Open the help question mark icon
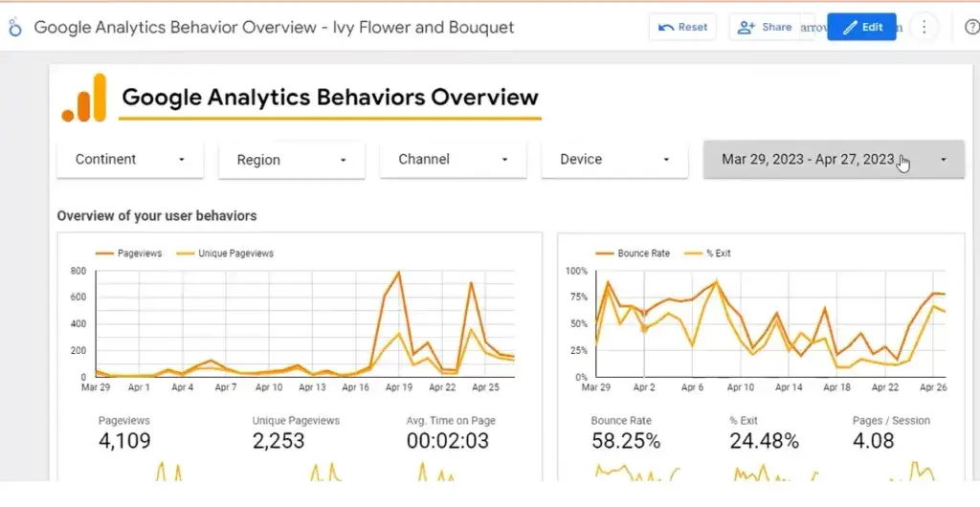Screen dimensions: 980x507 click(x=972, y=28)
